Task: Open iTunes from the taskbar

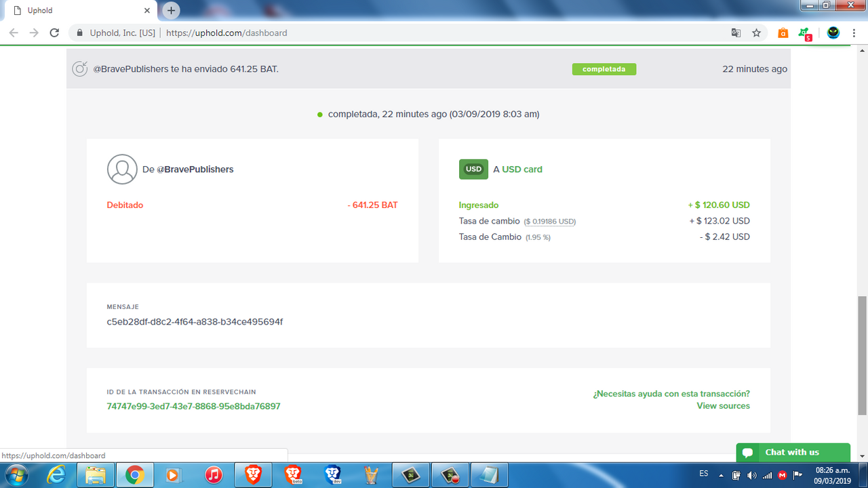Action: [x=214, y=475]
